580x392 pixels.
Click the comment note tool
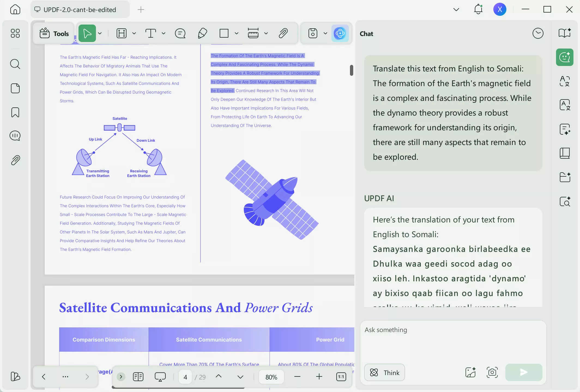point(180,33)
